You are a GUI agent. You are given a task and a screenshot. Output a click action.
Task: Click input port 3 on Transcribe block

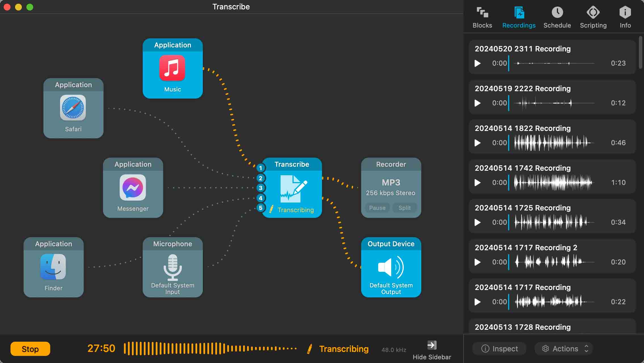coord(261,188)
